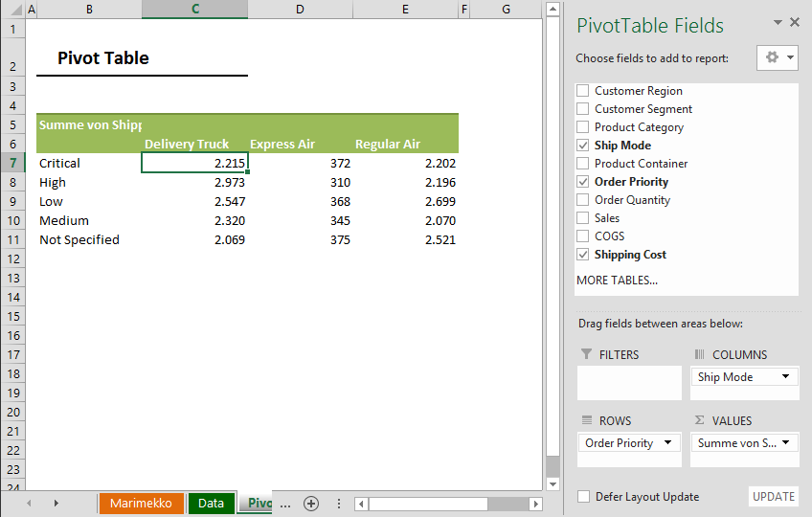The image size is (812, 517).
Task: Select the Summe von Shipp header cell
Action: click(89, 124)
